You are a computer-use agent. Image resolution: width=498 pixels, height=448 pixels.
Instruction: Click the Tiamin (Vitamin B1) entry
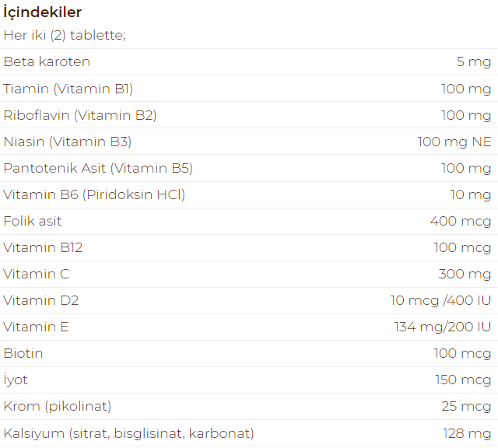68,89
